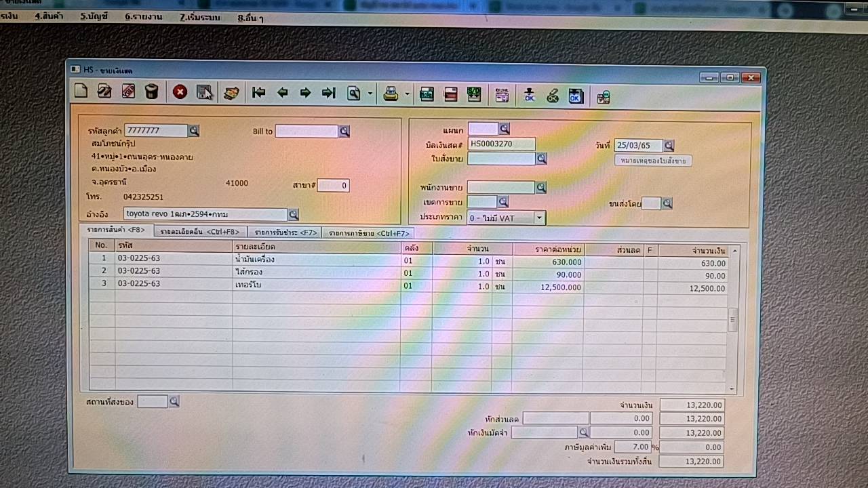
Task: Click the money stack icon in toolbar
Action: pyautogui.click(x=231, y=94)
